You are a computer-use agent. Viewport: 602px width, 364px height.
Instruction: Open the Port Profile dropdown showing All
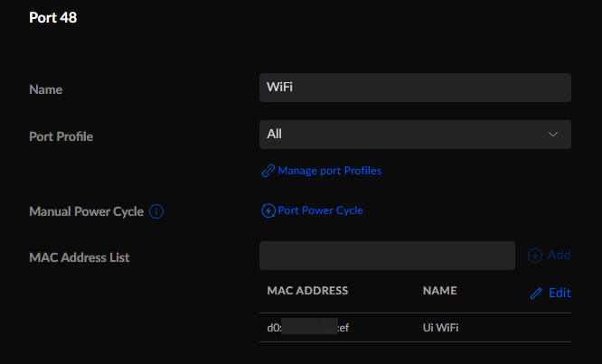pos(415,134)
